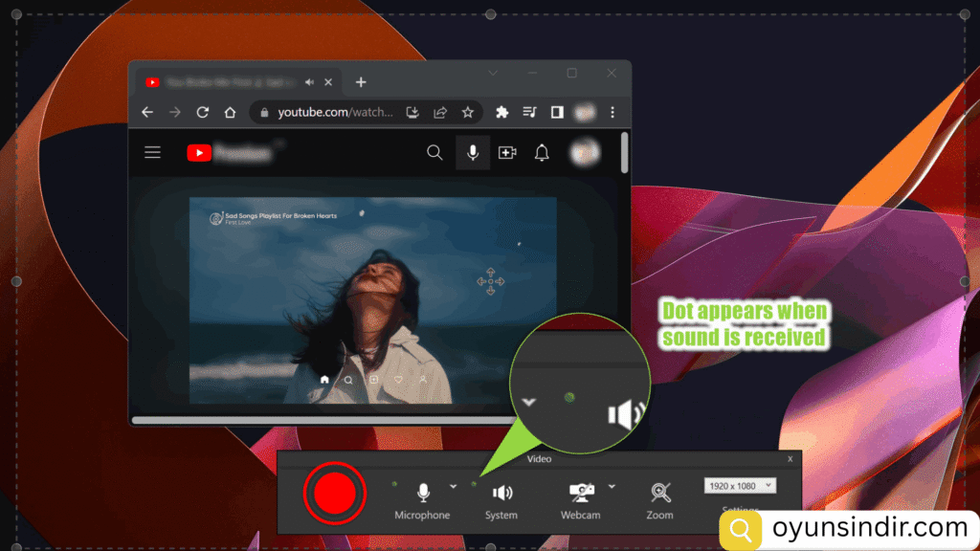Viewport: 980px width, 551px height.
Task: Click the YouTube search magnifier icon
Action: coord(434,152)
